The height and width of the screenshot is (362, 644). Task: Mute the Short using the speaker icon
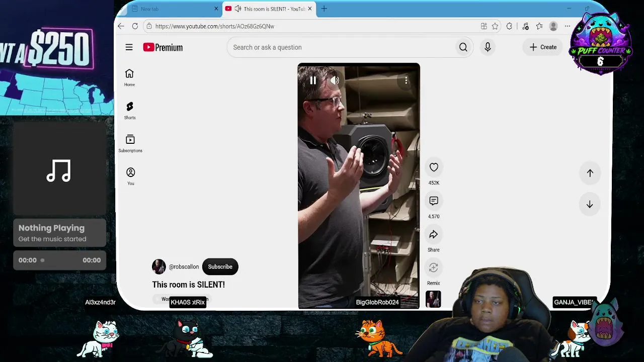[x=335, y=80]
